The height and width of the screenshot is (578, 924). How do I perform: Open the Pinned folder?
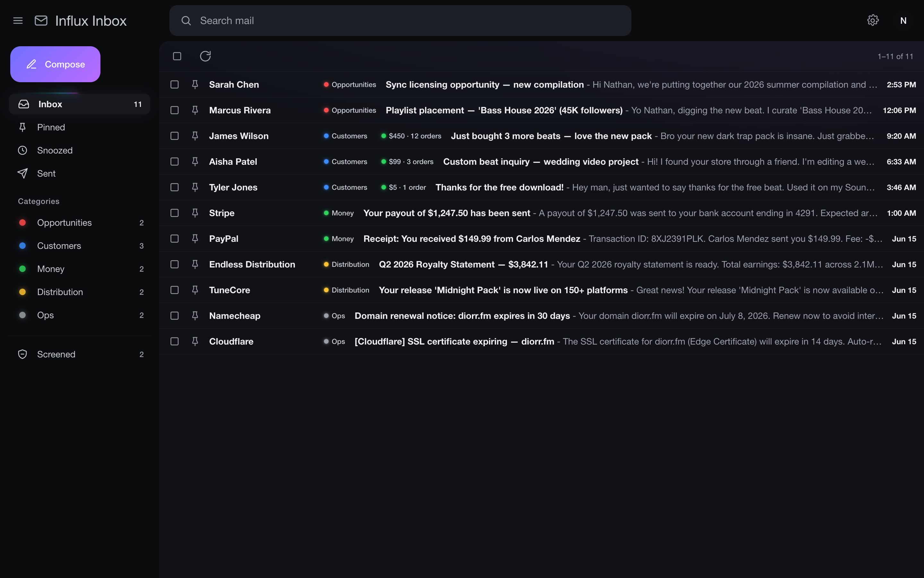click(80, 127)
